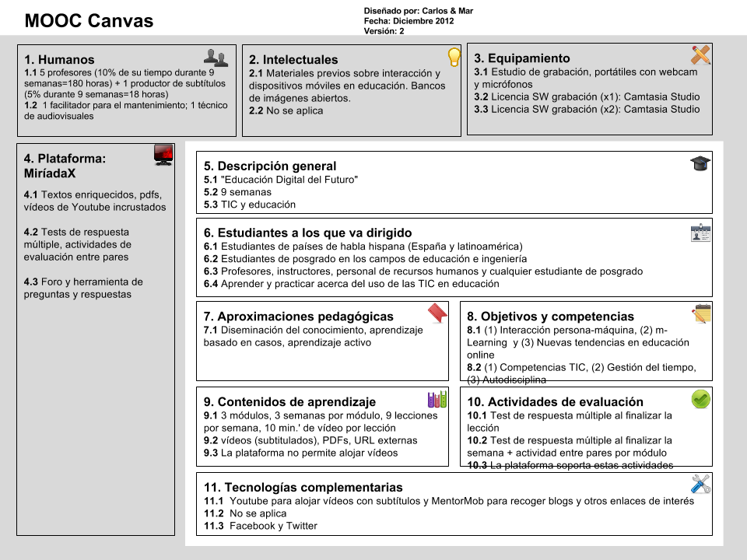747x560 pixels.
Task: Click item 6.3 Profesores, instructores, personal
Action: 423,271
